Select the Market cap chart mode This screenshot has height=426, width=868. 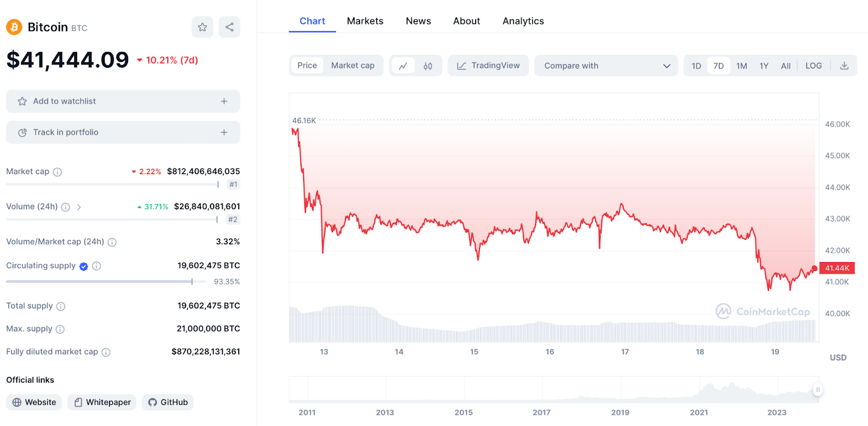[353, 66]
